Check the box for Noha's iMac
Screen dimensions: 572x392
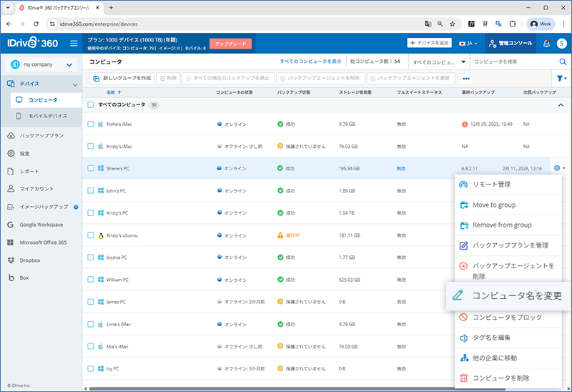[91, 124]
